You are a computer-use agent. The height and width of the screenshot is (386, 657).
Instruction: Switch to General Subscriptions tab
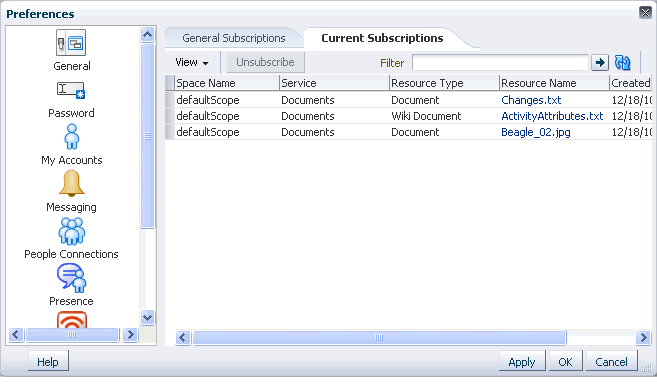click(234, 38)
